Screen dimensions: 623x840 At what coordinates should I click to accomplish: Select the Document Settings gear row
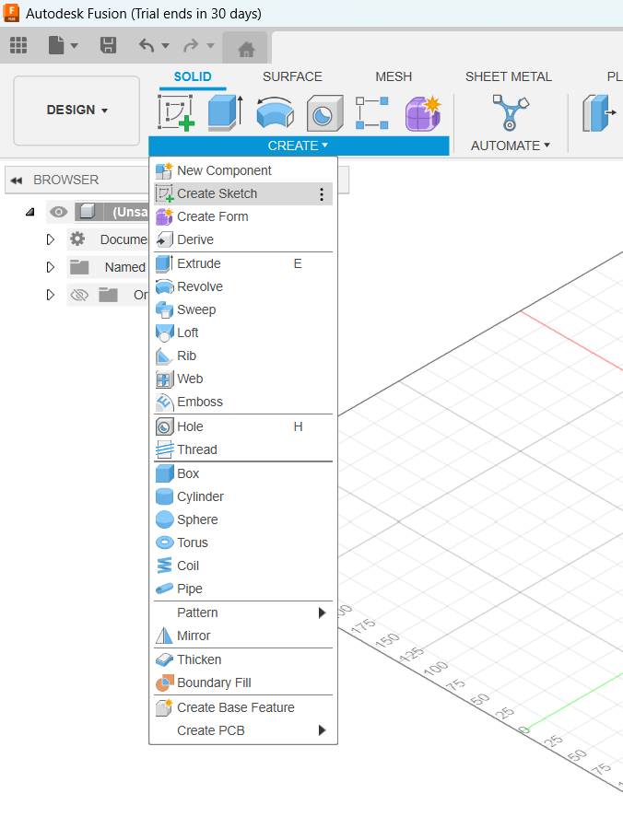coord(107,239)
